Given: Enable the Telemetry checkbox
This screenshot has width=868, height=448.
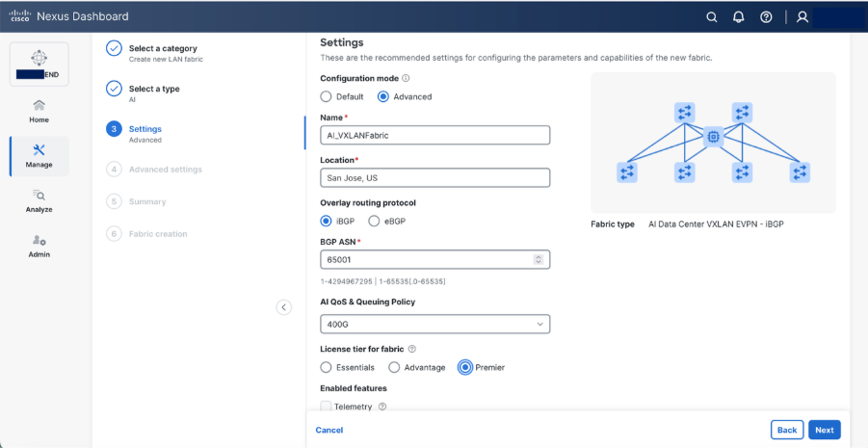Looking at the screenshot, I should [326, 407].
